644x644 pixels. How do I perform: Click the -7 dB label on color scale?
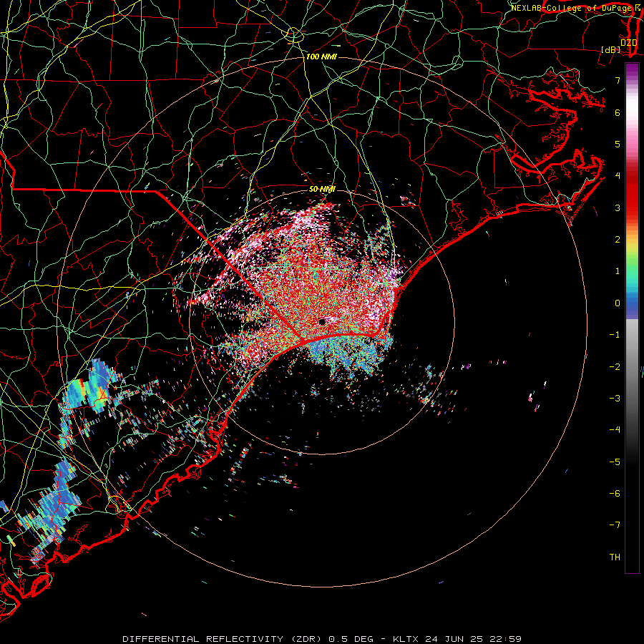[x=615, y=525]
